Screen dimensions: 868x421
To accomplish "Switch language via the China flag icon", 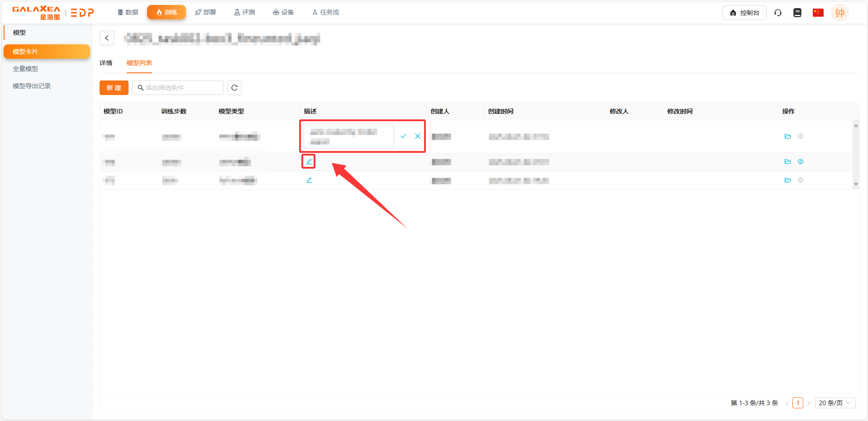I will point(818,13).
